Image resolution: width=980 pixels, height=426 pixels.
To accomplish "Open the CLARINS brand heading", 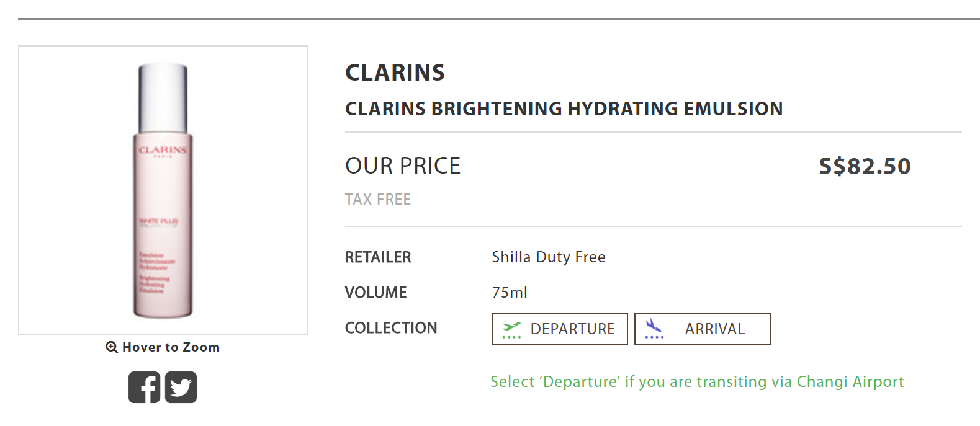I will point(395,73).
